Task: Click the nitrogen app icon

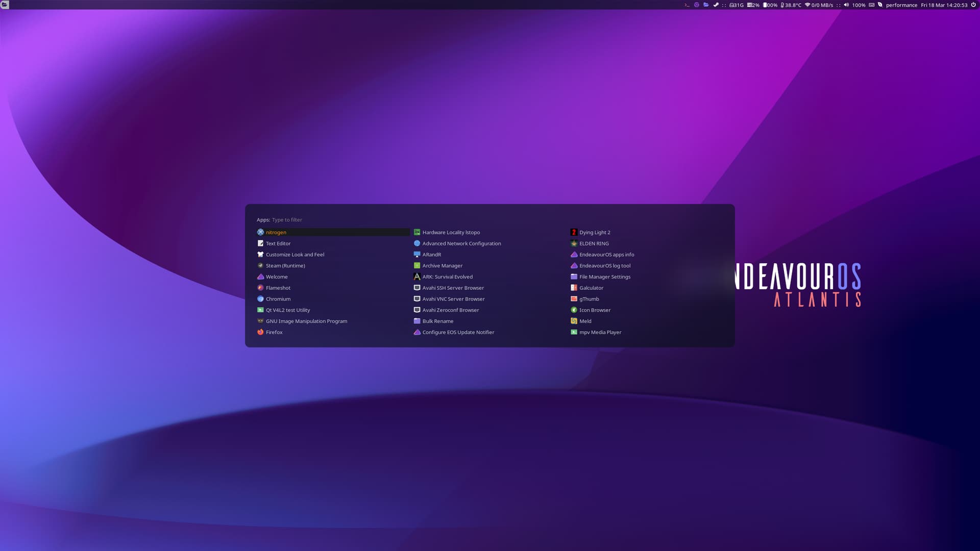Action: click(x=260, y=232)
